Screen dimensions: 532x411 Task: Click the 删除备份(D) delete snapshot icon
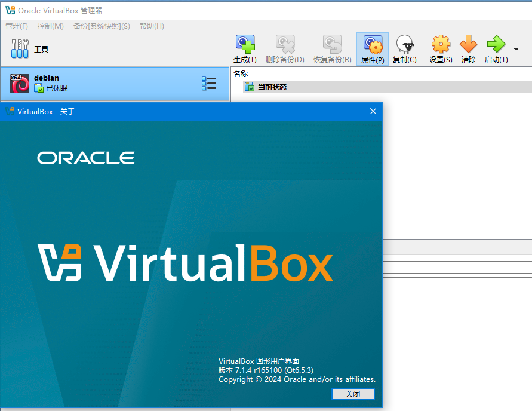point(285,44)
